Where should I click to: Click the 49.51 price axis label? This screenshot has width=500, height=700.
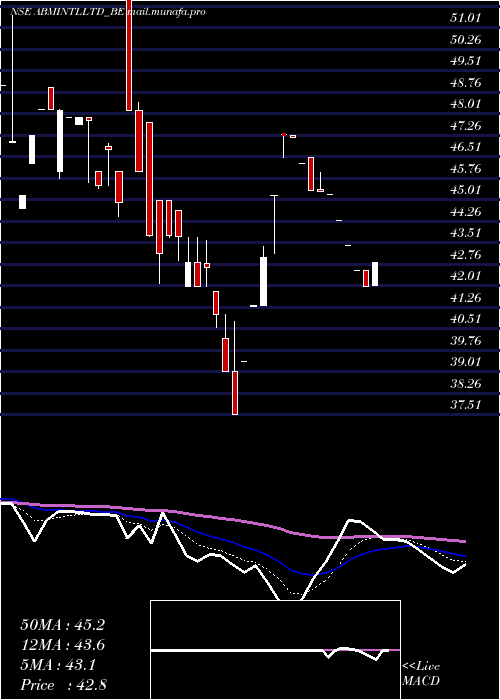click(x=466, y=61)
